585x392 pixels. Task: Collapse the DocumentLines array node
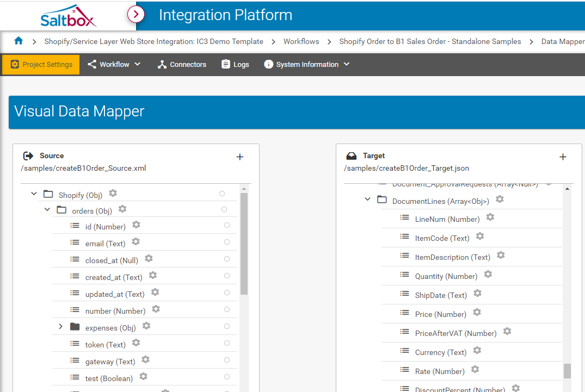click(x=368, y=200)
